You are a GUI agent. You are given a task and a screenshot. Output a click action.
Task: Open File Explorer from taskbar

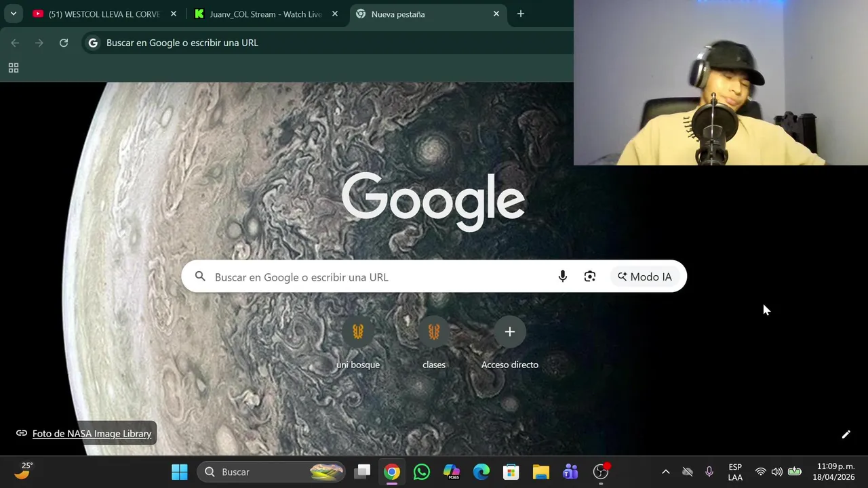[541, 472]
